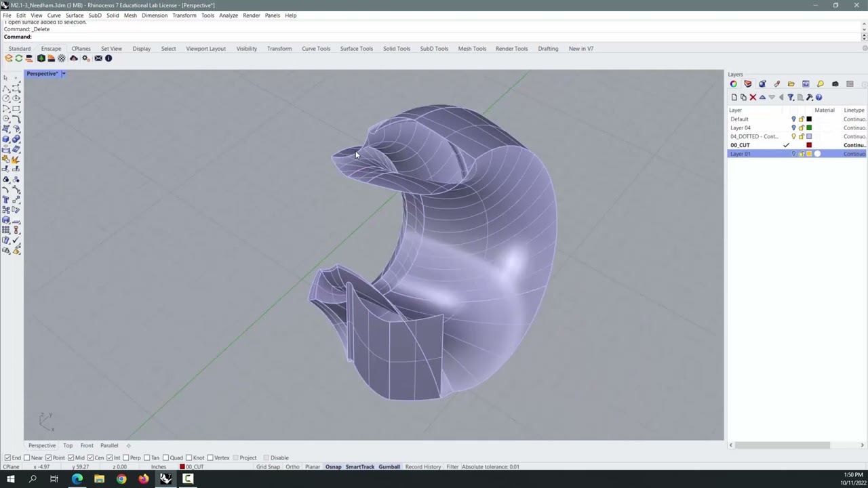Click the Enscape about info icon

108,58
